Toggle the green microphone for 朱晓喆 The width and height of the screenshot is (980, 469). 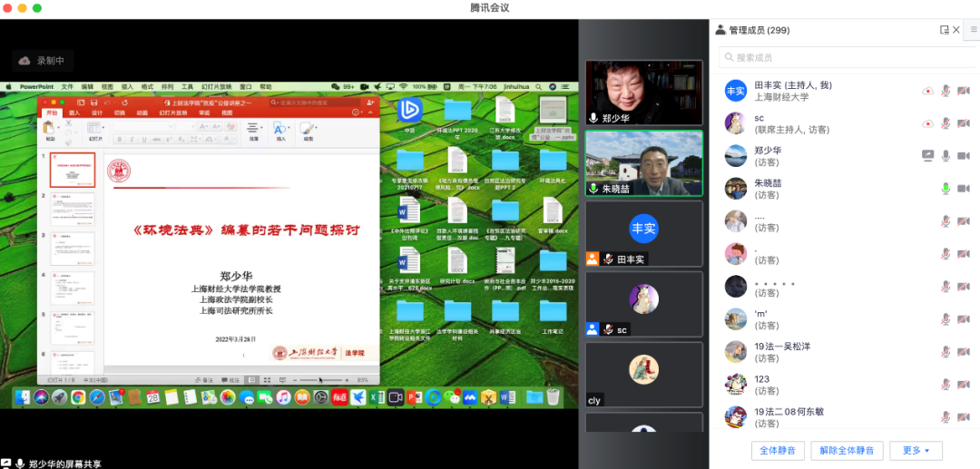[x=946, y=189]
